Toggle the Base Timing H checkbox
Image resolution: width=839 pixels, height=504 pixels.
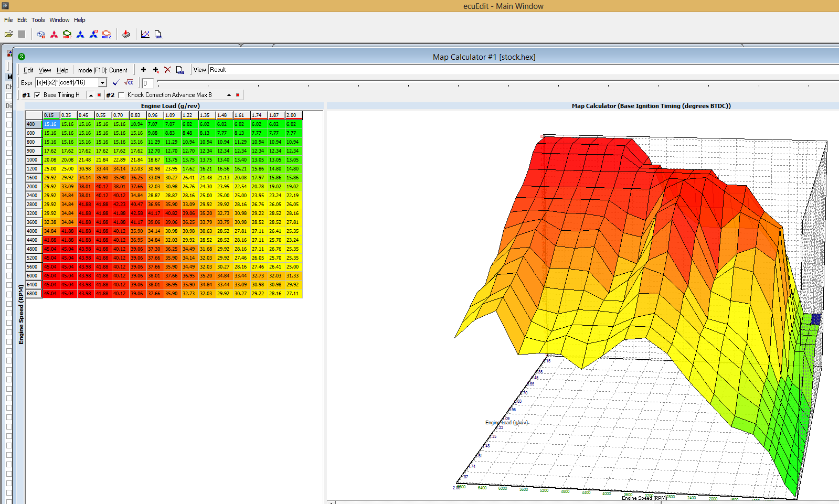37,95
